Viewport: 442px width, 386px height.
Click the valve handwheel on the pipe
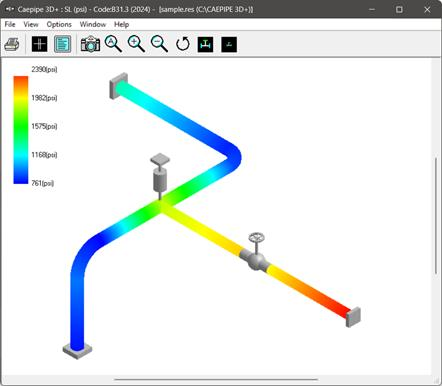[x=256, y=238]
